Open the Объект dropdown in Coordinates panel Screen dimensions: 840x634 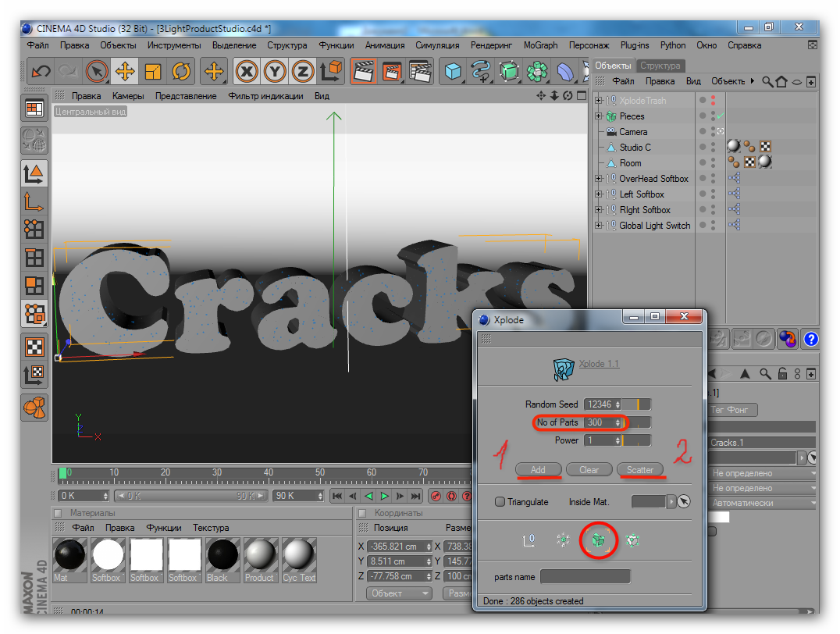tap(400, 593)
